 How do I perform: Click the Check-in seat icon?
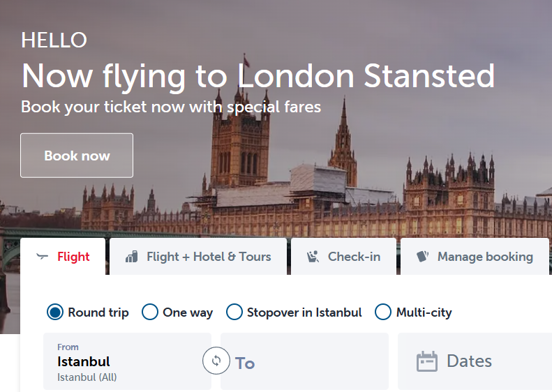(x=313, y=257)
